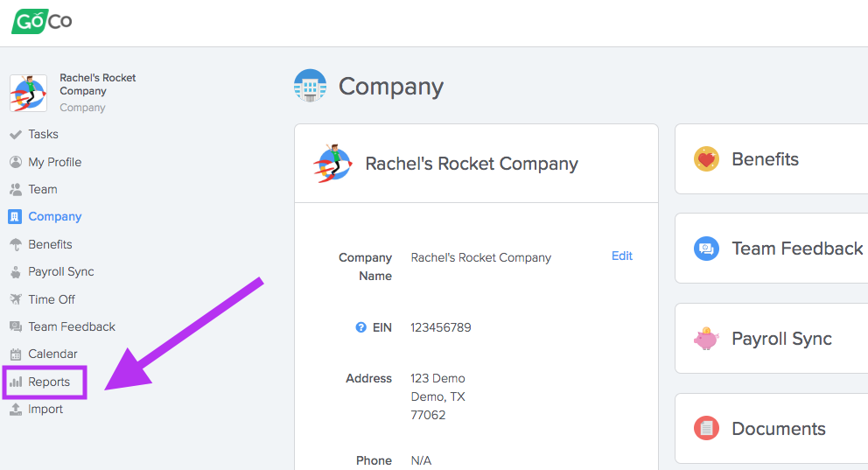868x470 pixels.
Task: Click the heart icon on Benefits card
Action: (x=706, y=159)
